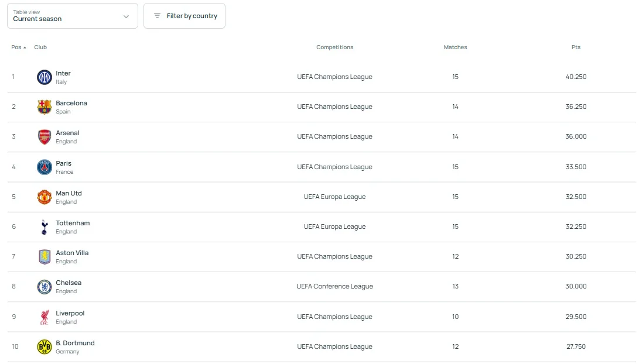Screen dimensions: 639x364
Task: Open the Liverpool club name link
Action: click(70, 313)
